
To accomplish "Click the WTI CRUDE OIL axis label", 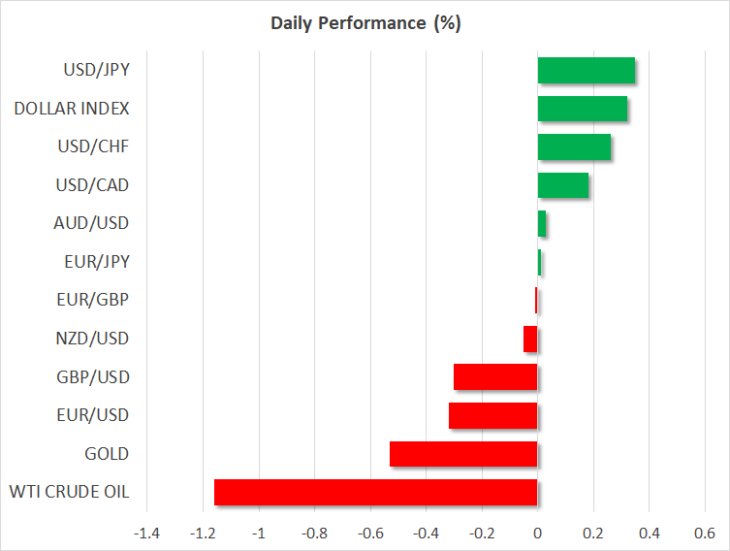I will (x=69, y=492).
